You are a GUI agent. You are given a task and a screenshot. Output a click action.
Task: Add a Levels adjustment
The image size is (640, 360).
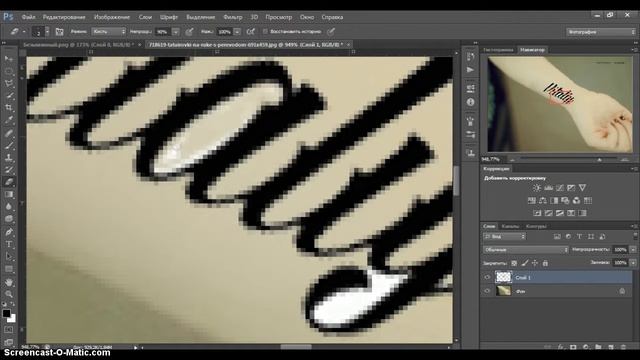click(548, 188)
